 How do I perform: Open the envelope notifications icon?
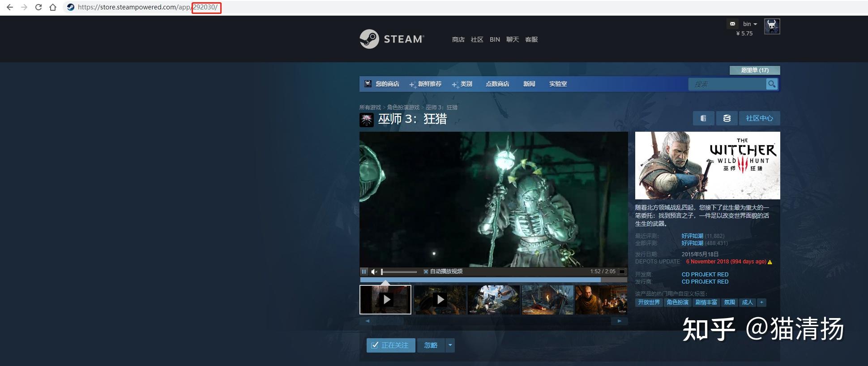(732, 24)
